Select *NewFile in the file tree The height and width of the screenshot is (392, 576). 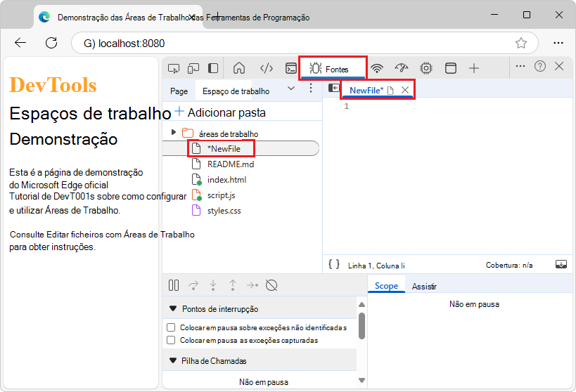pyautogui.click(x=224, y=149)
